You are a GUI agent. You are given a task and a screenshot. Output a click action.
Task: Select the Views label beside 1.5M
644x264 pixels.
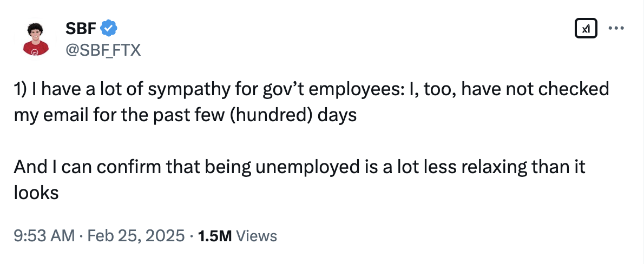coord(257,236)
